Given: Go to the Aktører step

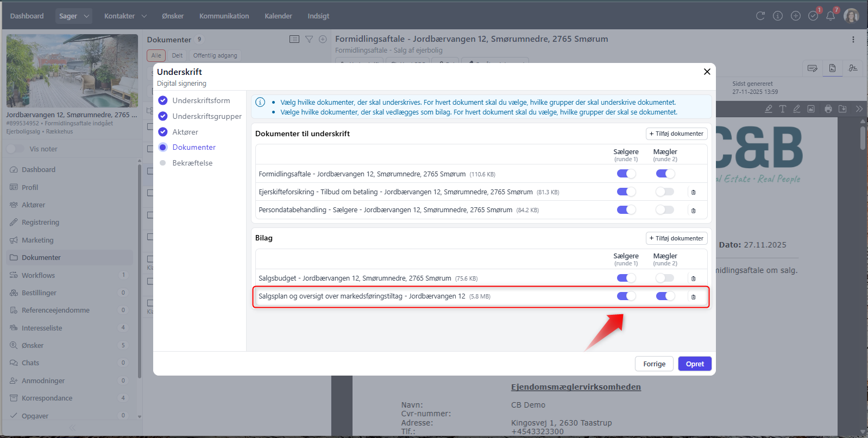Looking at the screenshot, I should coord(185,132).
